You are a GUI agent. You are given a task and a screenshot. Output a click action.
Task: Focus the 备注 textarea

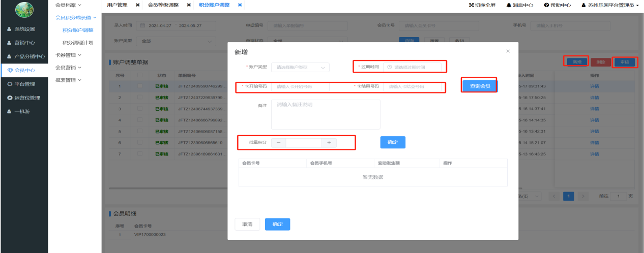326,114
